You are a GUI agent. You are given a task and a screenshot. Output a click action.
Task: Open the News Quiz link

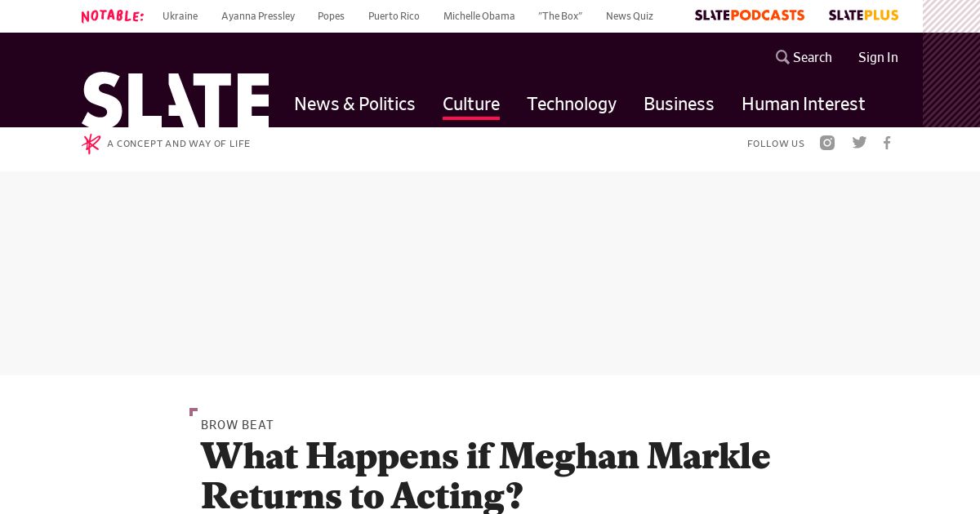[x=630, y=16]
